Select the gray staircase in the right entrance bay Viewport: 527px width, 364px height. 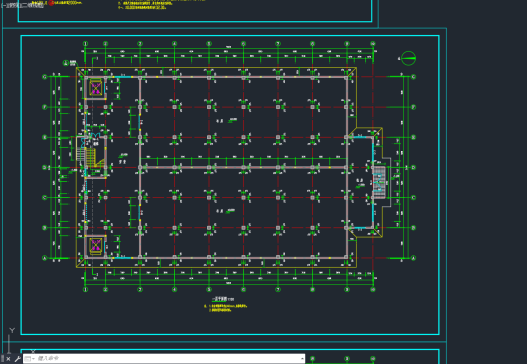379,182
